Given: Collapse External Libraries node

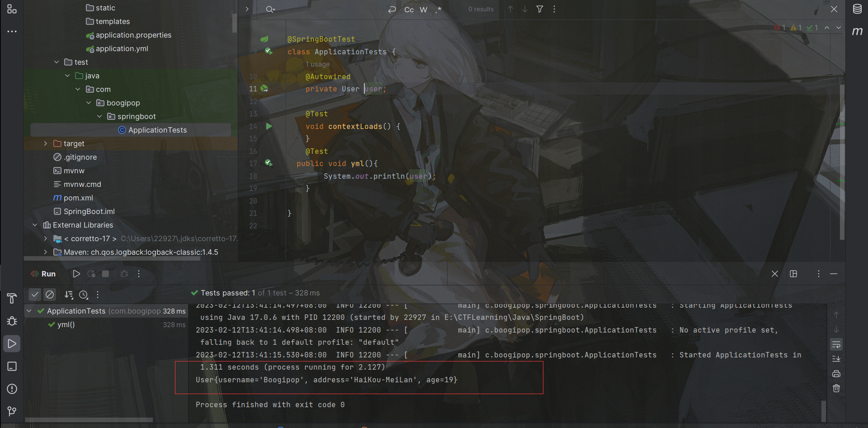Looking at the screenshot, I should pyautogui.click(x=35, y=225).
